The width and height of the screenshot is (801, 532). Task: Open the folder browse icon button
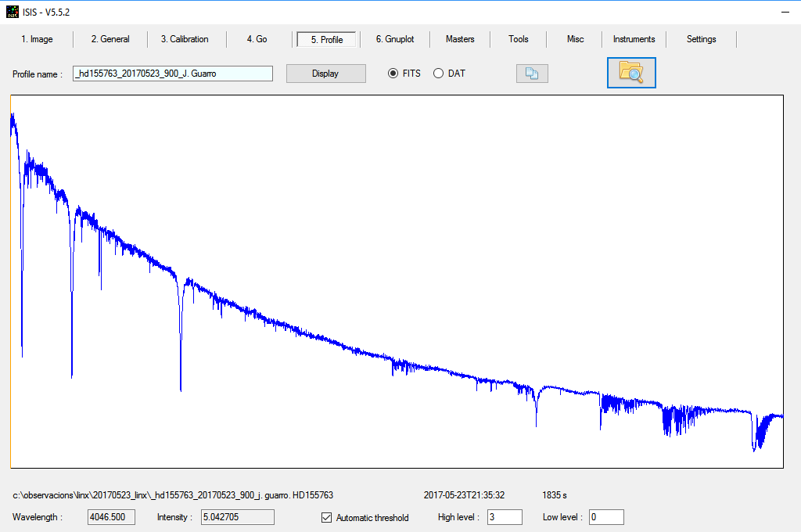tap(631, 73)
